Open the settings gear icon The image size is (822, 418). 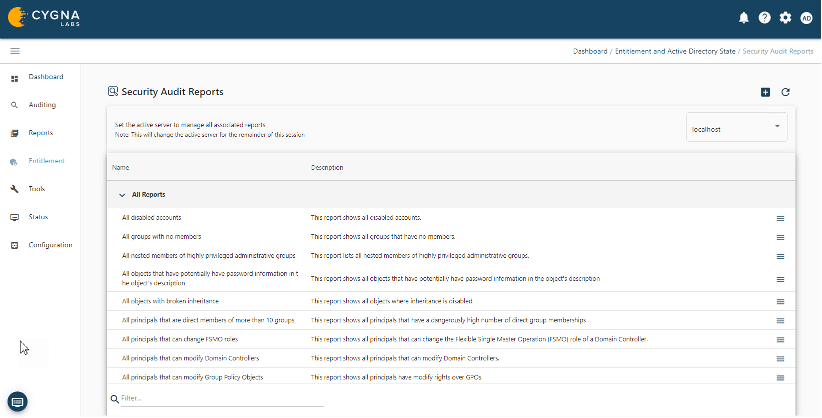[785, 18]
